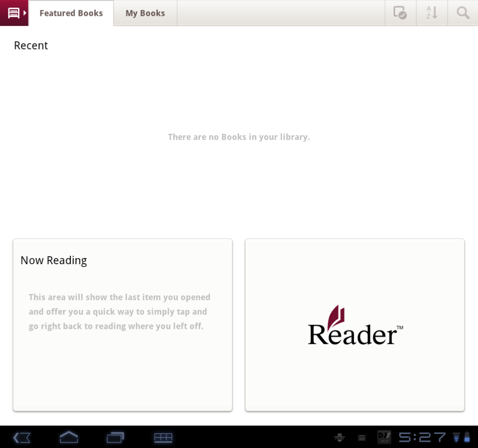Show recent apps from navigation bar
Image resolution: width=478 pixels, height=448 pixels.
[115, 437]
